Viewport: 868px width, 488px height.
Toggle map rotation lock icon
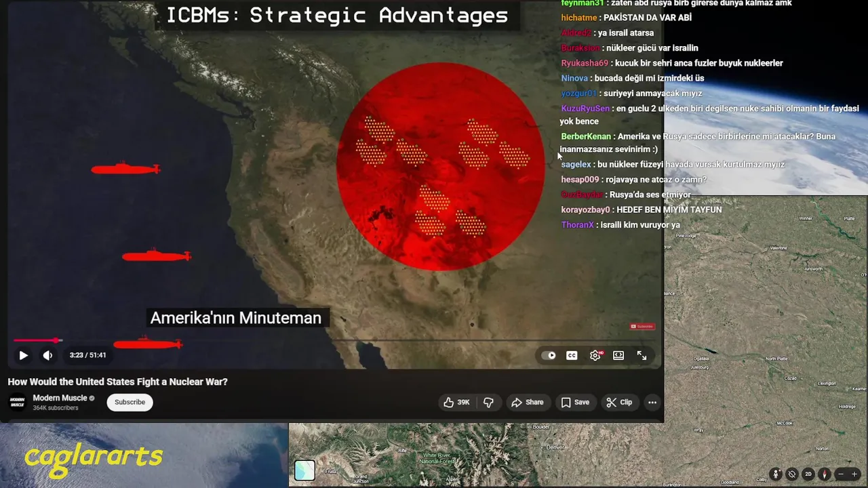(x=792, y=474)
